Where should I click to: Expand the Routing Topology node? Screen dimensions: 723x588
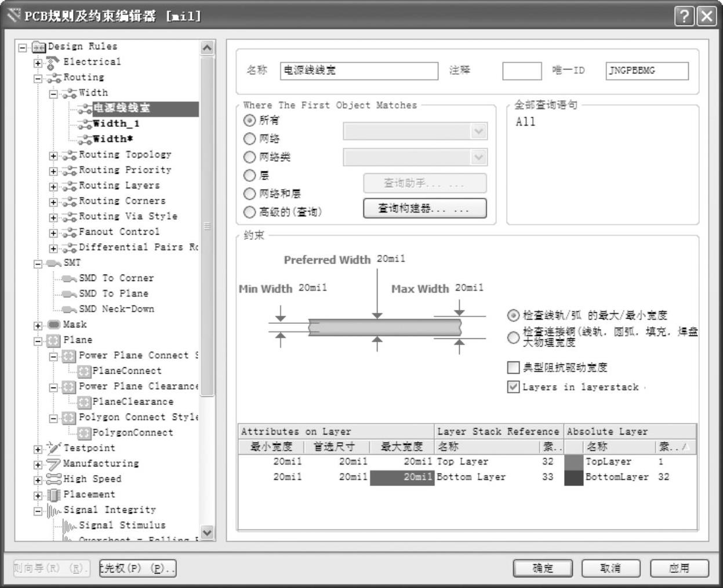(x=53, y=155)
